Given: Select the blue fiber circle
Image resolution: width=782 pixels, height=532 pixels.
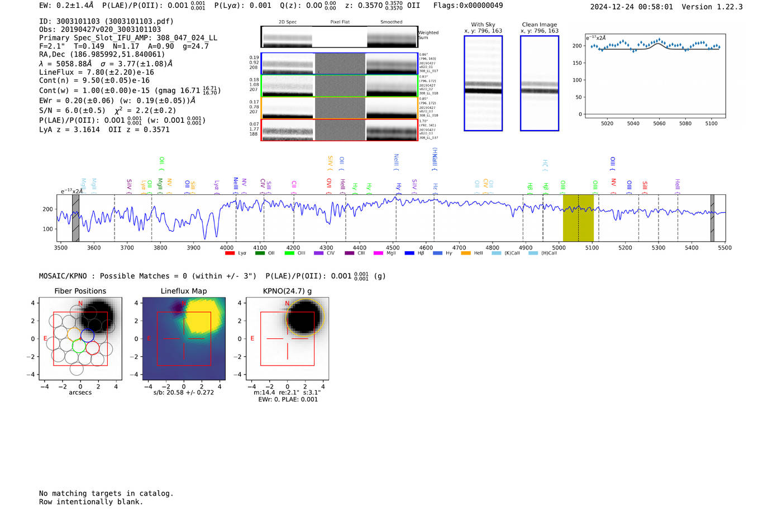Looking at the screenshot, I should tap(87, 336).
